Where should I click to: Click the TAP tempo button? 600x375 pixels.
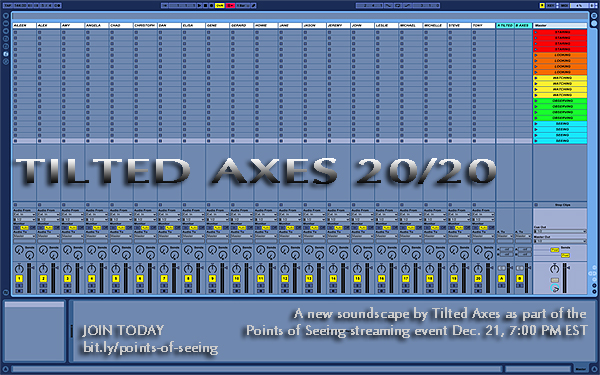point(8,5)
